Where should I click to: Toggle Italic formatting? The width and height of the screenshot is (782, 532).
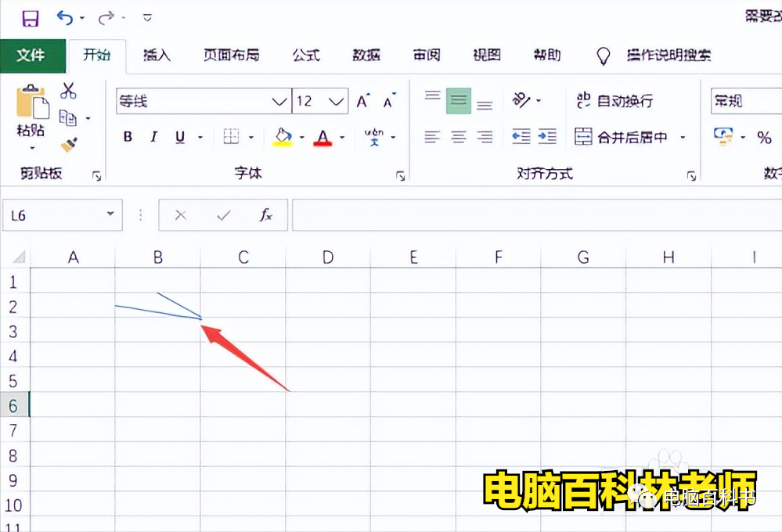click(x=154, y=137)
